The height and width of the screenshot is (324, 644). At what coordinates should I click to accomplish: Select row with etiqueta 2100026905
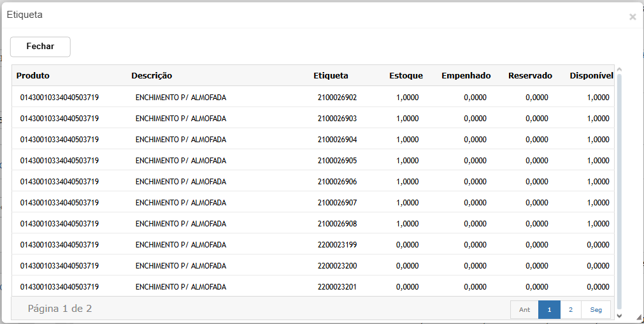tap(337, 161)
